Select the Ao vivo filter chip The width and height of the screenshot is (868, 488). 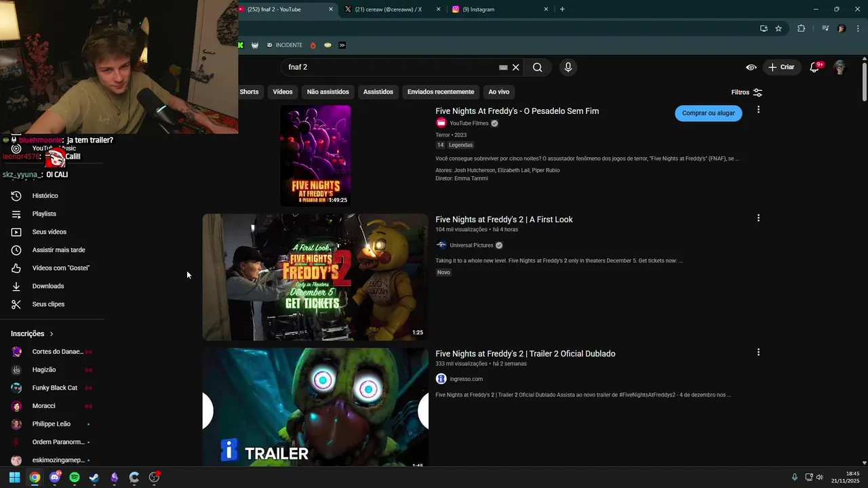click(x=498, y=91)
